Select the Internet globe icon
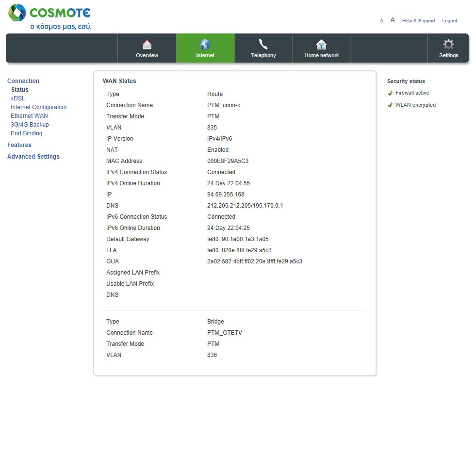The width and height of the screenshot is (476, 471). (x=205, y=45)
